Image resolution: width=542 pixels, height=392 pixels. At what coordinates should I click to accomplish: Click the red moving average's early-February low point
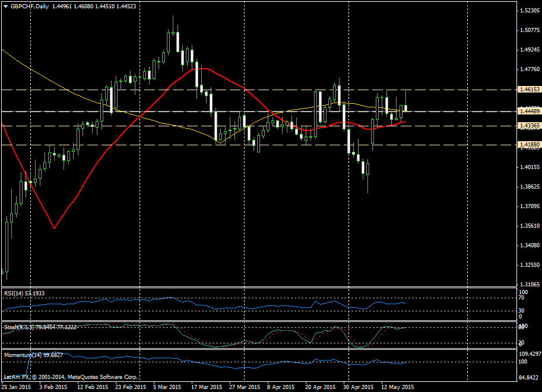coord(54,228)
